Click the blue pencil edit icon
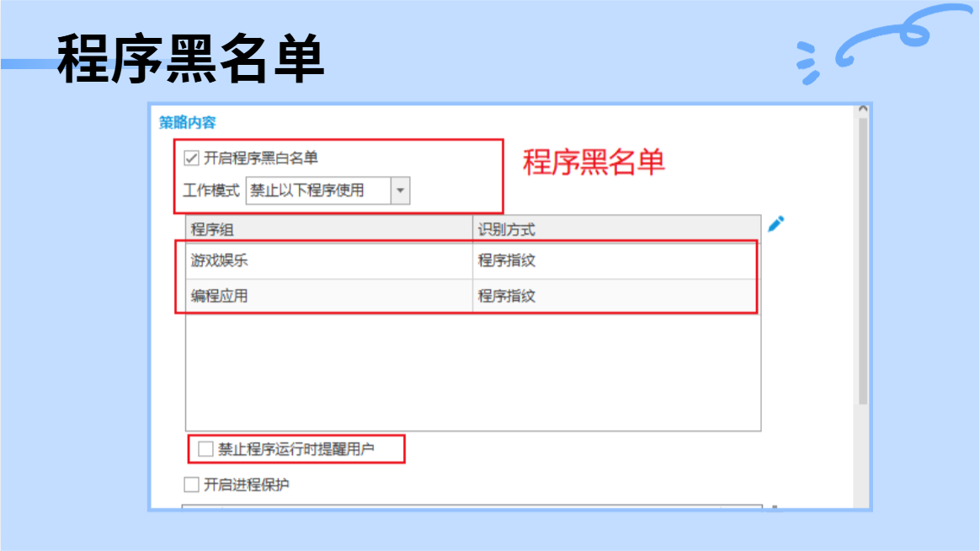The width and height of the screenshot is (980, 551). click(775, 224)
